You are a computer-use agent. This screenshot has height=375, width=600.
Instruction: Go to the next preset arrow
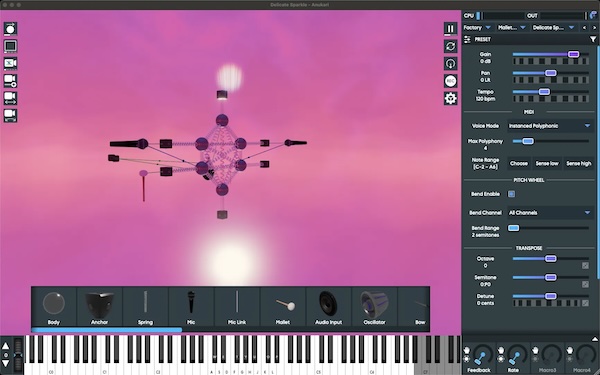click(594, 28)
